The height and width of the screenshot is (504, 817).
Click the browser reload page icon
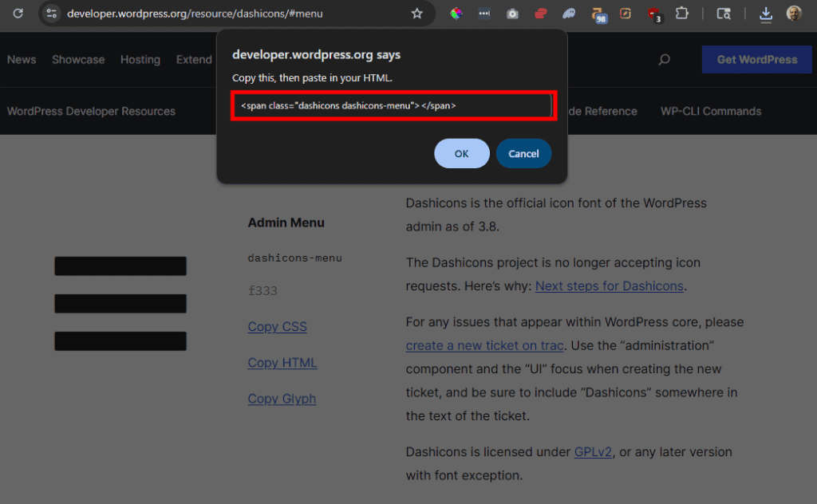click(x=18, y=14)
